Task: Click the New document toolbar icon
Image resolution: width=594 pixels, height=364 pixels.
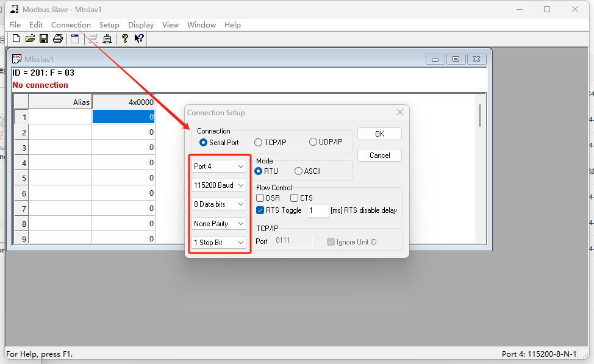Action: (x=16, y=38)
